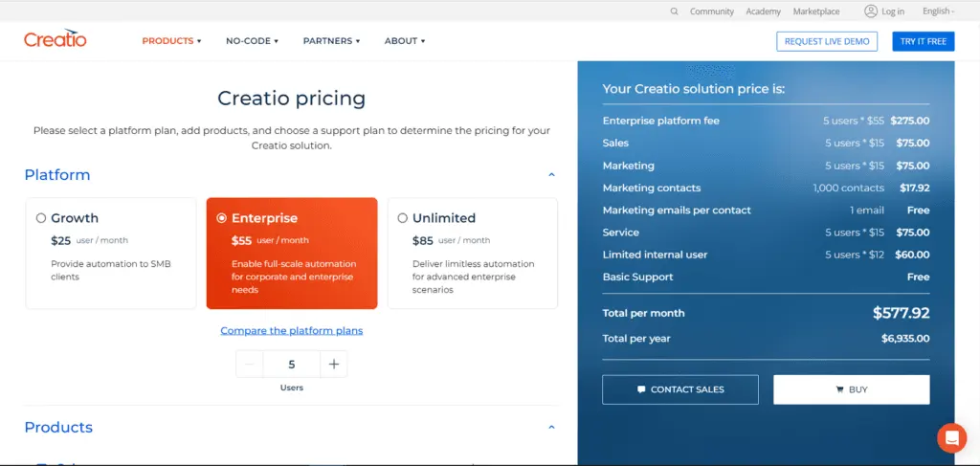Open the ABOUT dropdown menu
Image resolution: width=980 pixels, height=466 pixels.
click(x=405, y=41)
